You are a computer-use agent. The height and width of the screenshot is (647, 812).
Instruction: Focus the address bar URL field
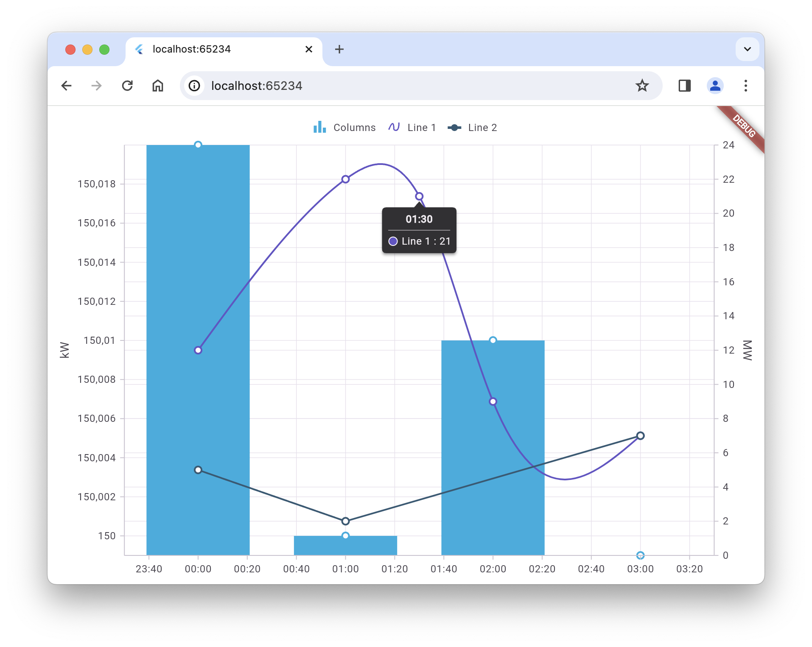[382, 86]
